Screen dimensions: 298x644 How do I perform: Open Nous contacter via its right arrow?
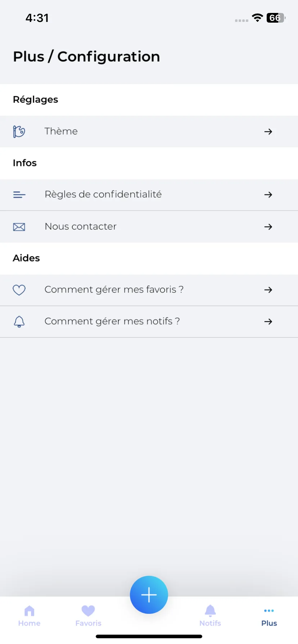(268, 227)
